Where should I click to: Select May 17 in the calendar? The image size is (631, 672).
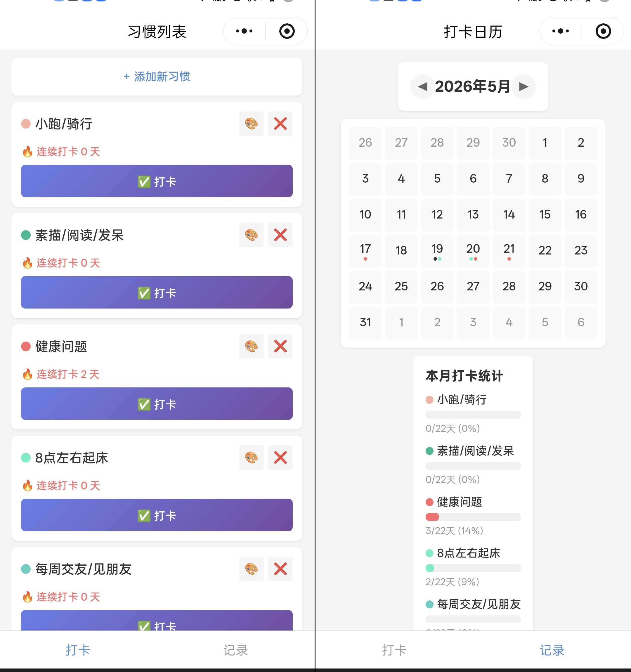[x=365, y=251]
